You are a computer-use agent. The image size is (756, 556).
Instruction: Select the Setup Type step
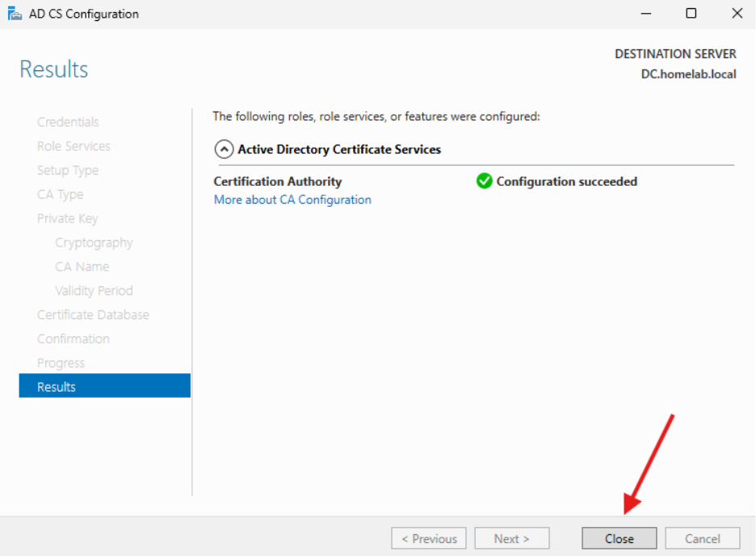point(68,171)
